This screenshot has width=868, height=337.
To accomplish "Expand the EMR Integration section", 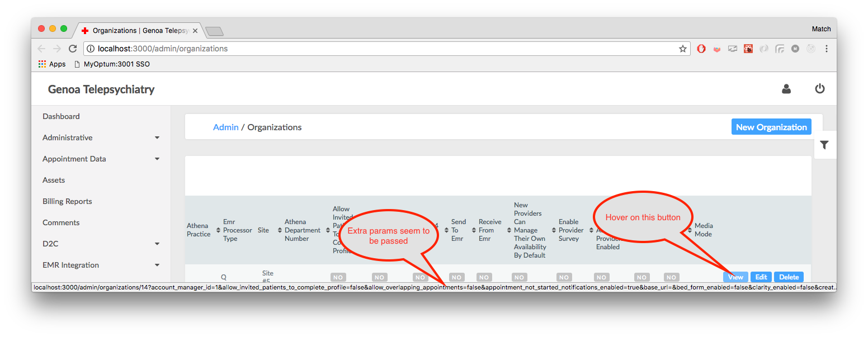I will tap(101, 265).
